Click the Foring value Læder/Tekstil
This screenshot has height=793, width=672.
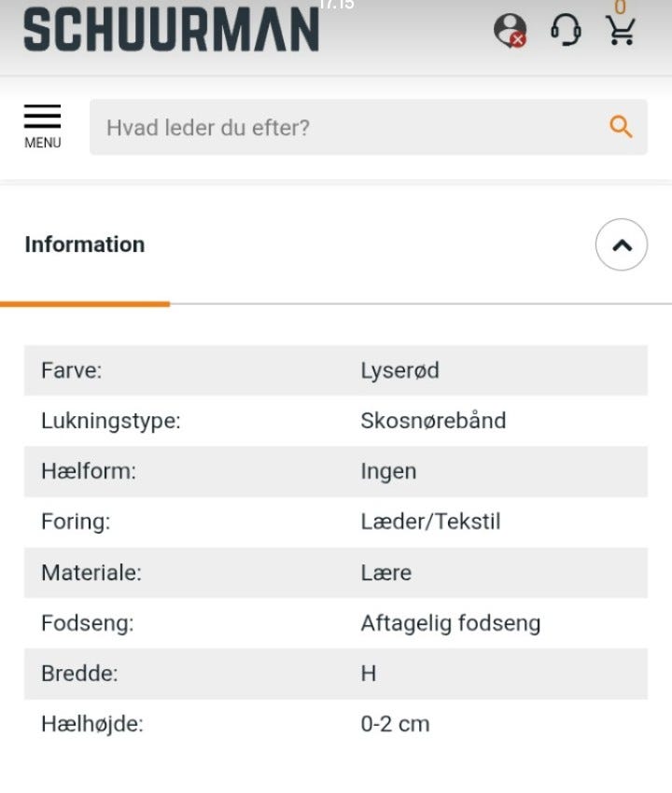click(x=430, y=522)
